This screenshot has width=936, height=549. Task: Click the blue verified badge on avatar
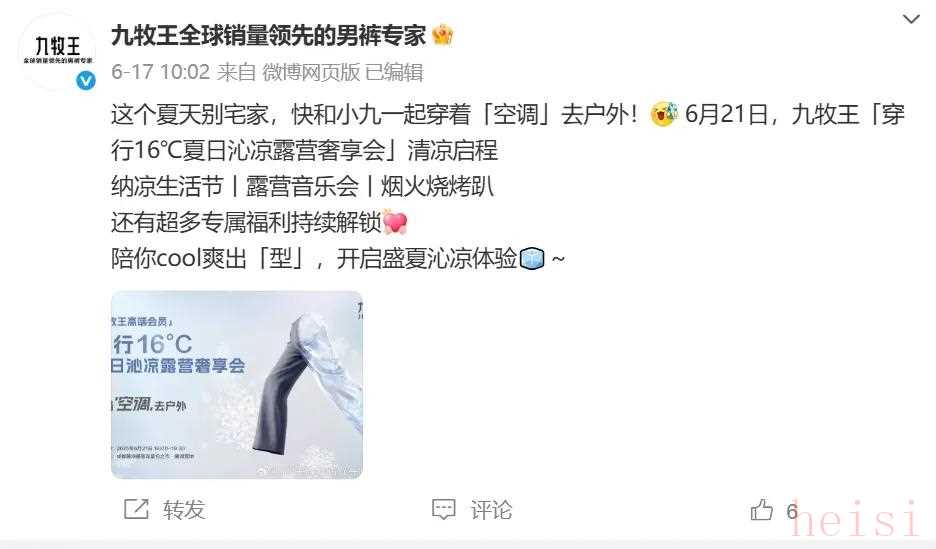86,80
